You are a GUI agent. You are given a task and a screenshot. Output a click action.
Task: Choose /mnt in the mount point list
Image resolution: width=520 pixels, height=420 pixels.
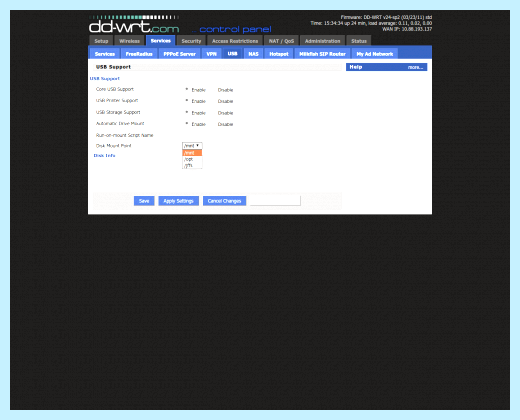[x=192, y=153]
